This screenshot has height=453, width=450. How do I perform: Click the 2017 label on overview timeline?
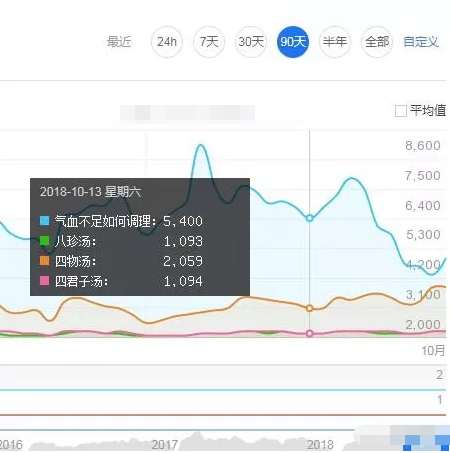click(165, 445)
